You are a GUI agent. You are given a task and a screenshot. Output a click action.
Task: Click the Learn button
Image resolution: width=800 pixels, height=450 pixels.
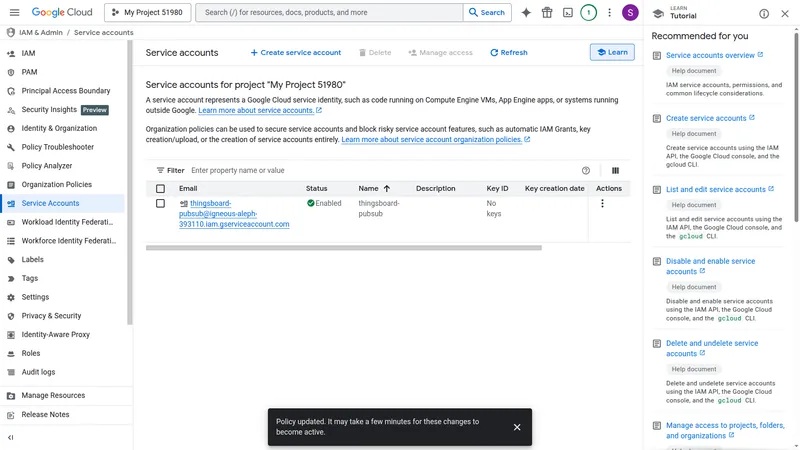click(612, 52)
